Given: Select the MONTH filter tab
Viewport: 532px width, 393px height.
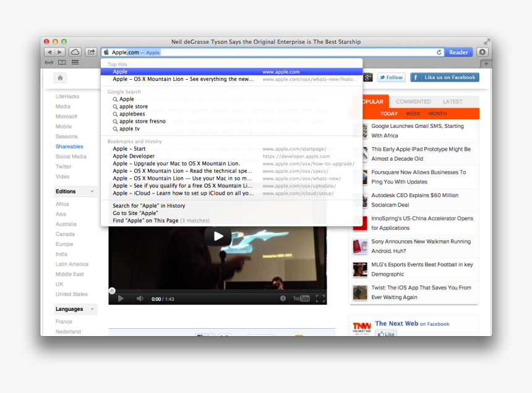Looking at the screenshot, I should (437, 114).
